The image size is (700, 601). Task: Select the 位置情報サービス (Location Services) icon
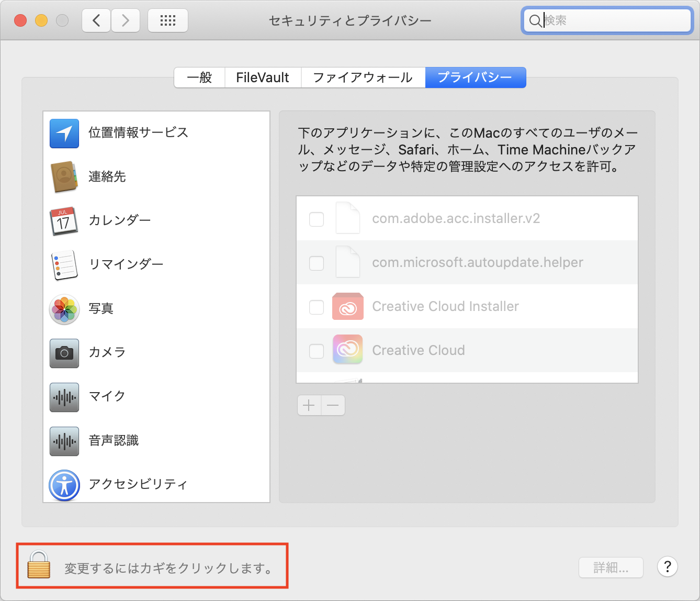pyautogui.click(x=64, y=133)
